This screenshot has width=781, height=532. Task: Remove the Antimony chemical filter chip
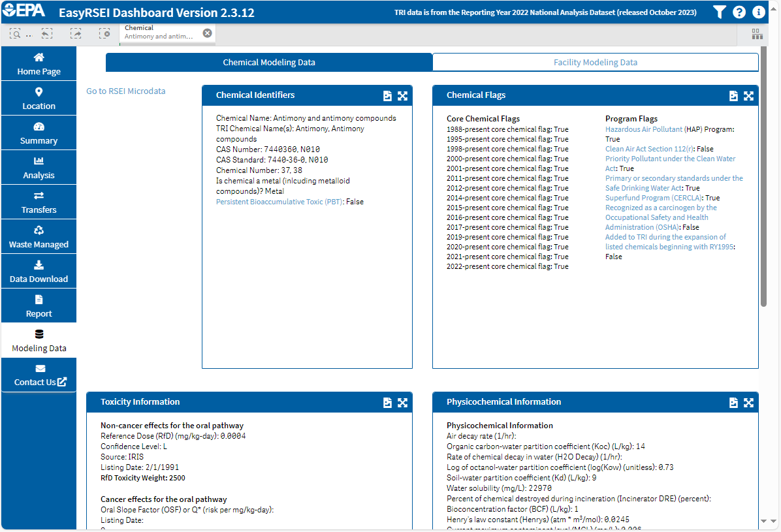pyautogui.click(x=207, y=33)
